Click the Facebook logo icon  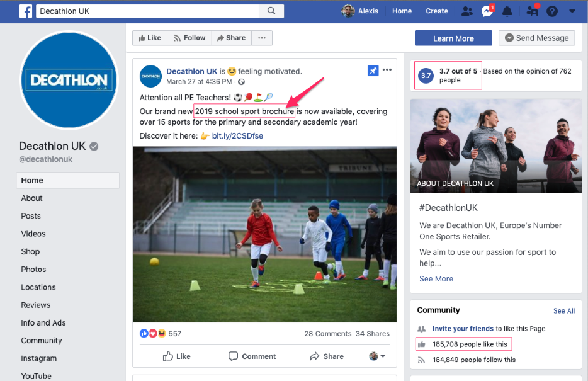coord(26,11)
